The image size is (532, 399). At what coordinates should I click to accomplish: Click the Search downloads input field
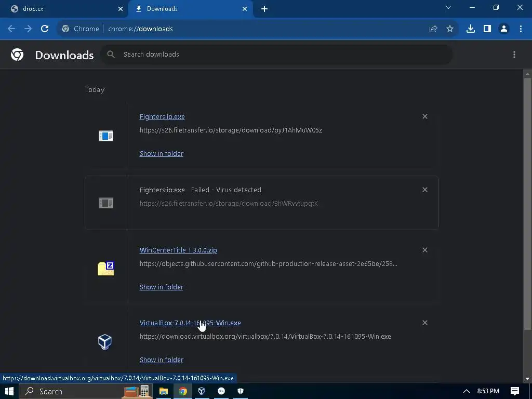click(276, 54)
